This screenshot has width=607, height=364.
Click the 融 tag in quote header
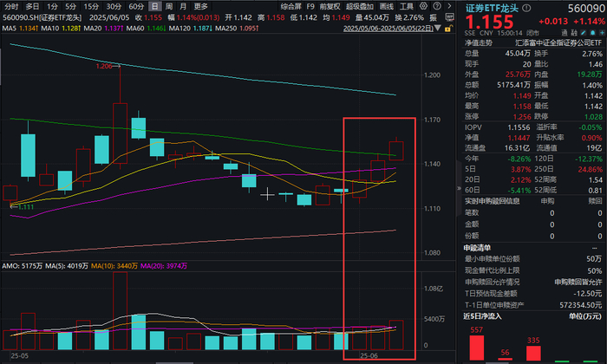click(x=574, y=33)
